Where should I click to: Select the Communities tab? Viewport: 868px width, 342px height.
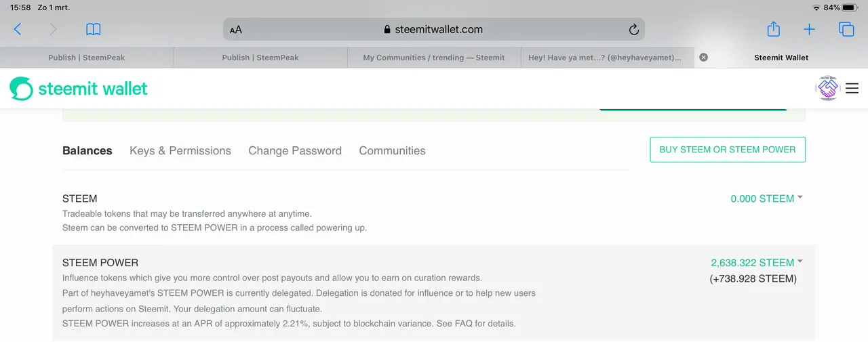pyautogui.click(x=392, y=150)
